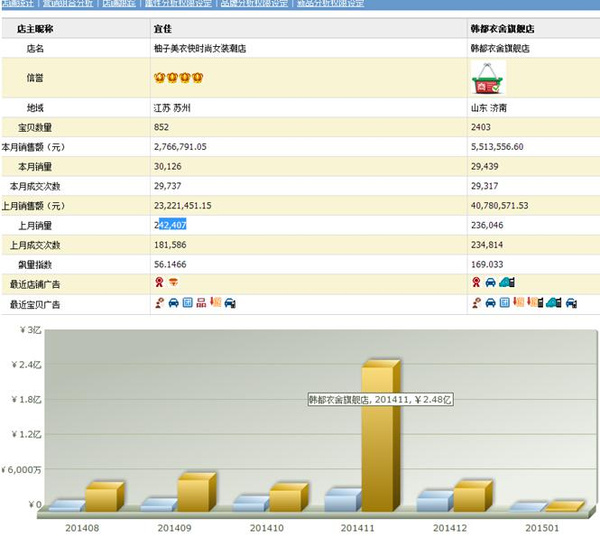
Task: Click blue car-with-phone icon in 宜佳 最近宝贝广告 row
Action: point(230,303)
